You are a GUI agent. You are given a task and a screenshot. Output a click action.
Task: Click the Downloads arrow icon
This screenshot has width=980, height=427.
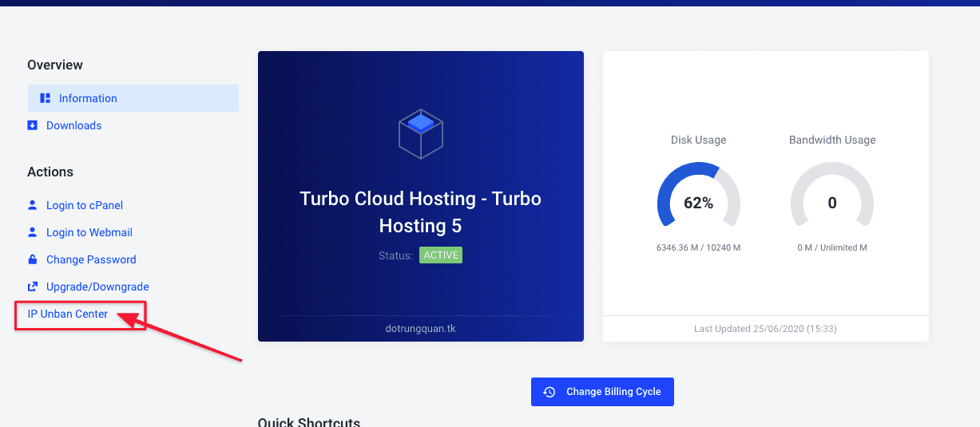click(x=33, y=125)
